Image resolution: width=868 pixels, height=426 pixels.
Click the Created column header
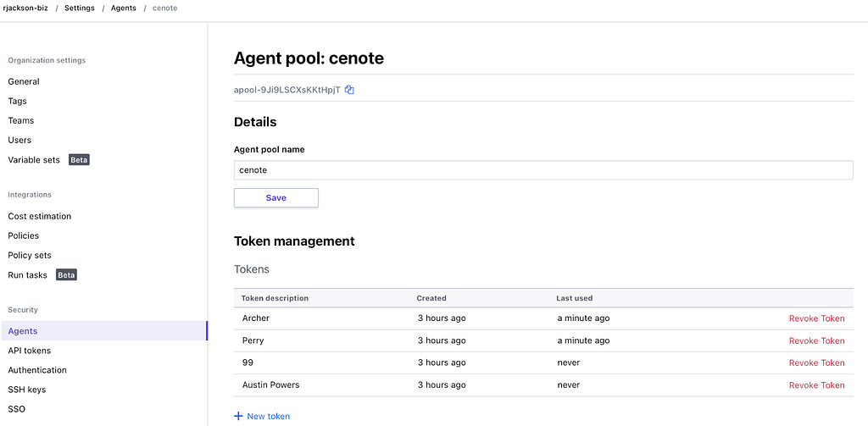click(431, 298)
